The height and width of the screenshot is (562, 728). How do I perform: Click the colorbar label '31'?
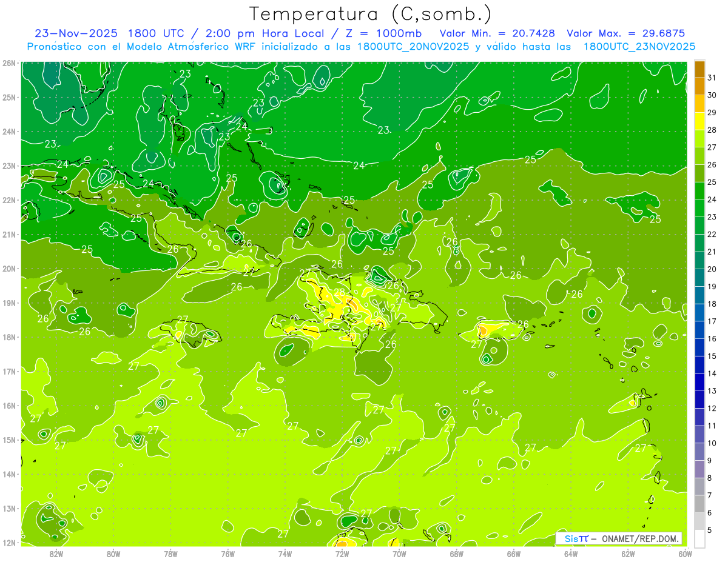click(712, 78)
